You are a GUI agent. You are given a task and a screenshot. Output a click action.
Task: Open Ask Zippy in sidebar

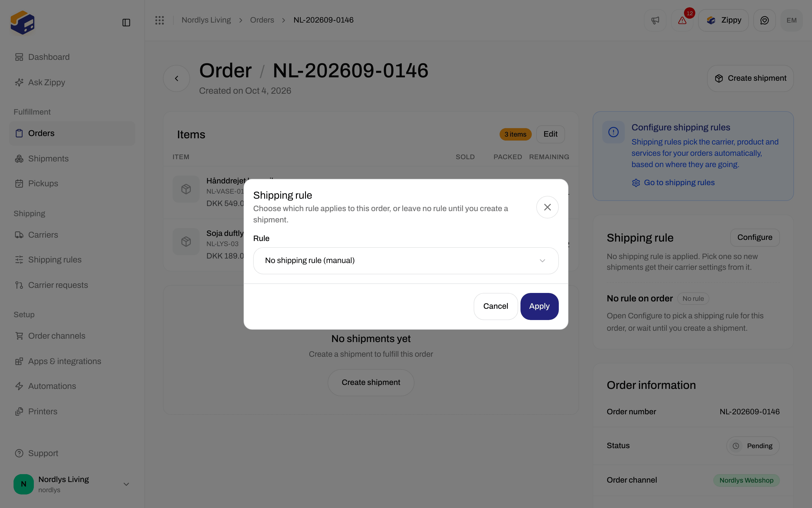pos(72,82)
